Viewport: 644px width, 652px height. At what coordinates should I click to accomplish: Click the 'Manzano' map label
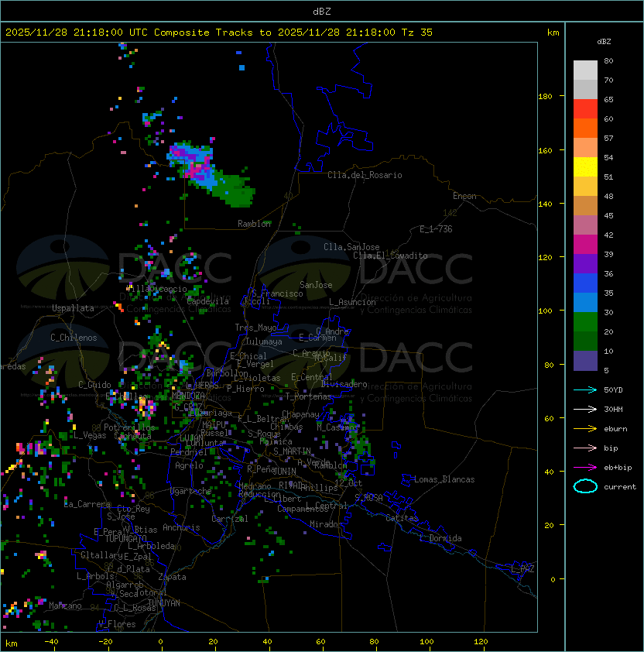point(65,606)
